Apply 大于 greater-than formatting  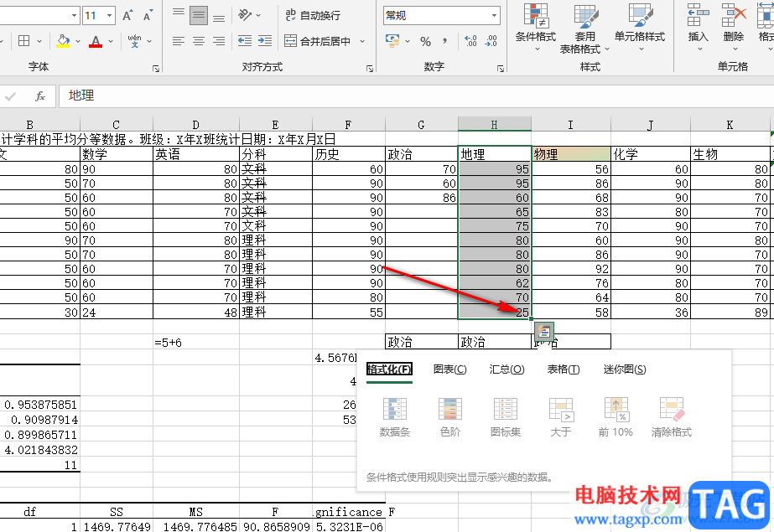click(561, 417)
